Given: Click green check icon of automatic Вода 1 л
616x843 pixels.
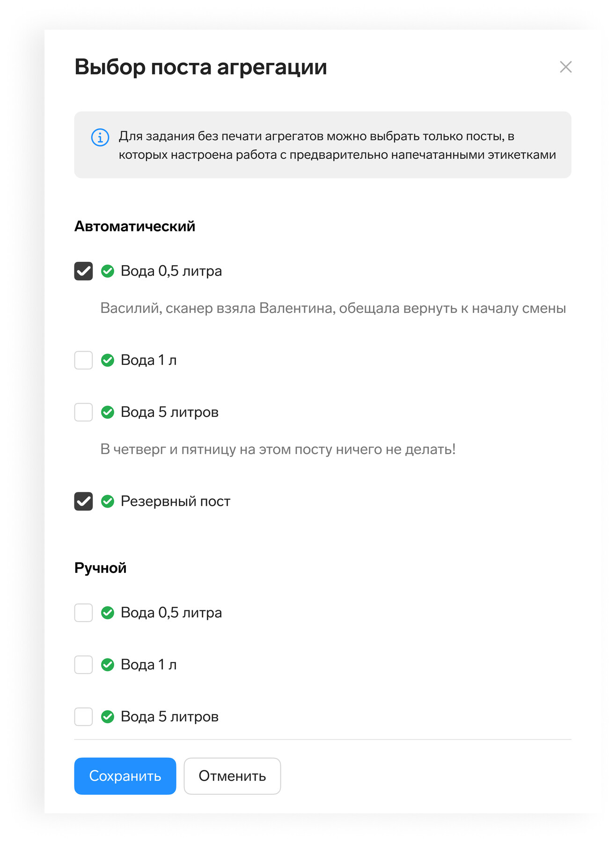Looking at the screenshot, I should [108, 360].
